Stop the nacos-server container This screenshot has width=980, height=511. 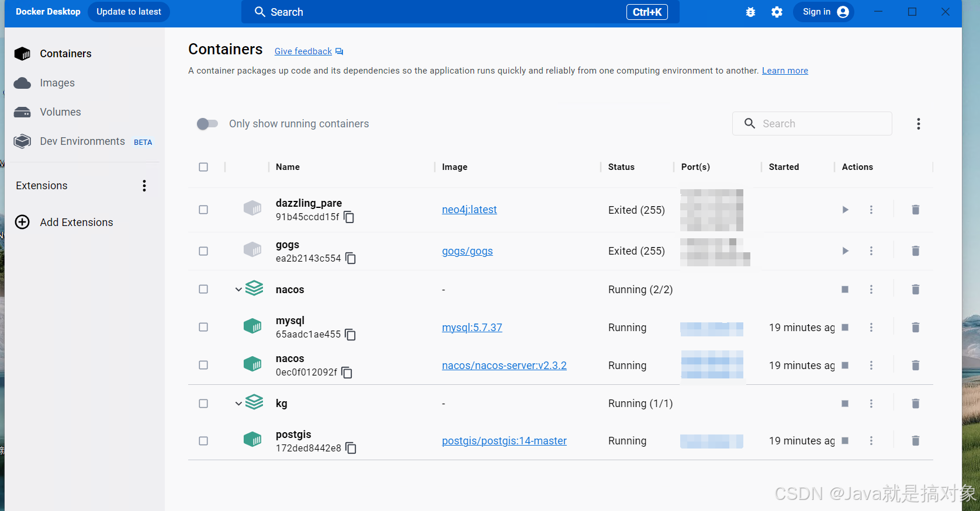click(845, 366)
